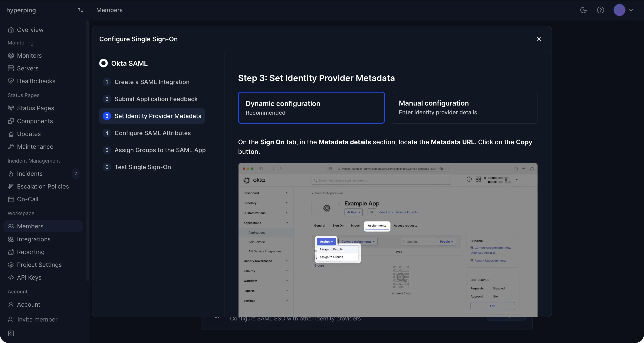Click the Healthchecks heart icon

(11, 81)
